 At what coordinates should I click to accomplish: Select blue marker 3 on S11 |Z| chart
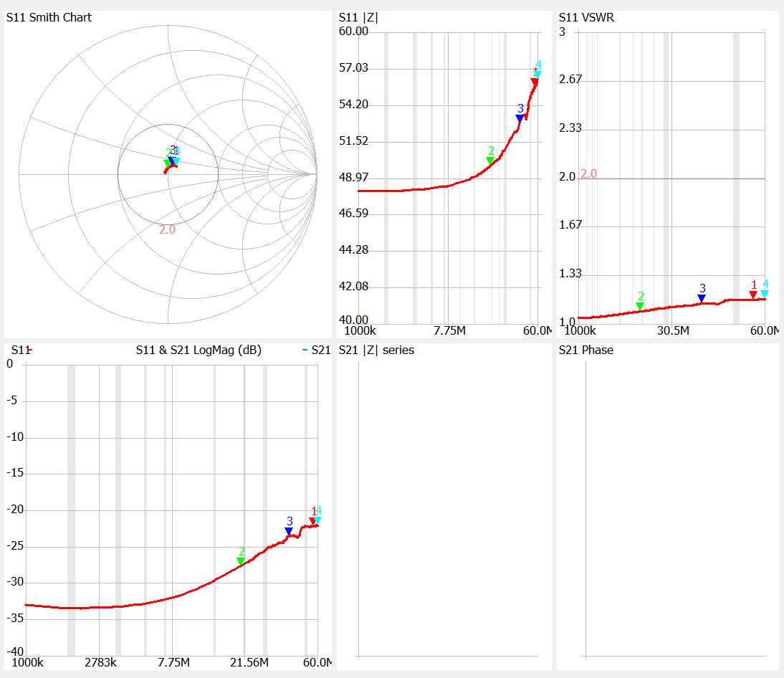(520, 118)
